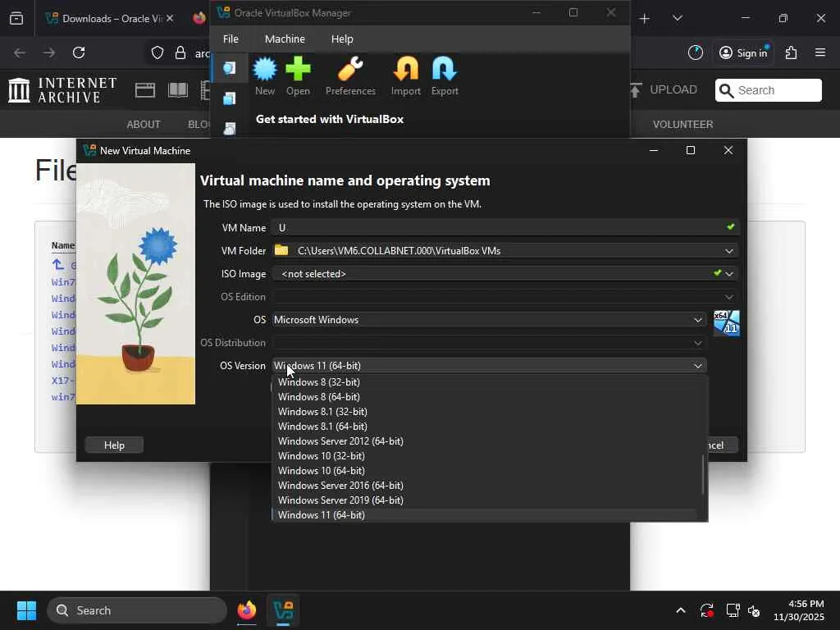Click the site padlock icon in address bar

pos(180,52)
